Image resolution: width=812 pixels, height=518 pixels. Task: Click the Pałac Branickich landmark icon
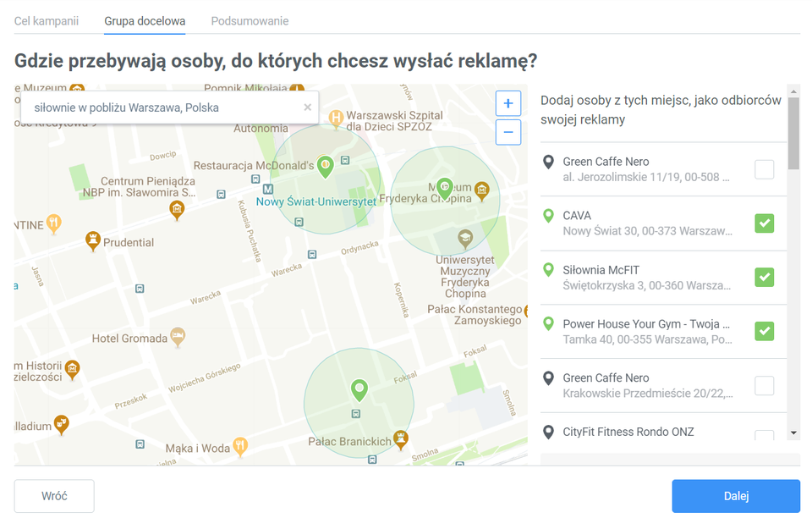tap(400, 440)
